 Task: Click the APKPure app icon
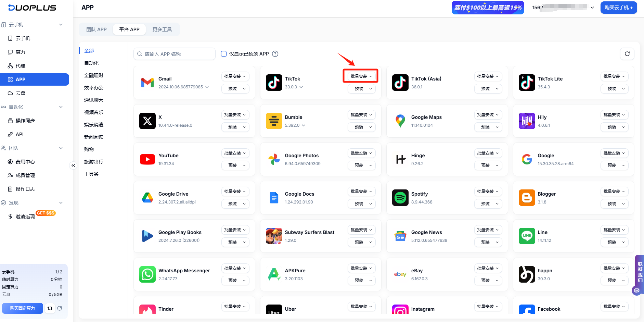[x=274, y=274]
